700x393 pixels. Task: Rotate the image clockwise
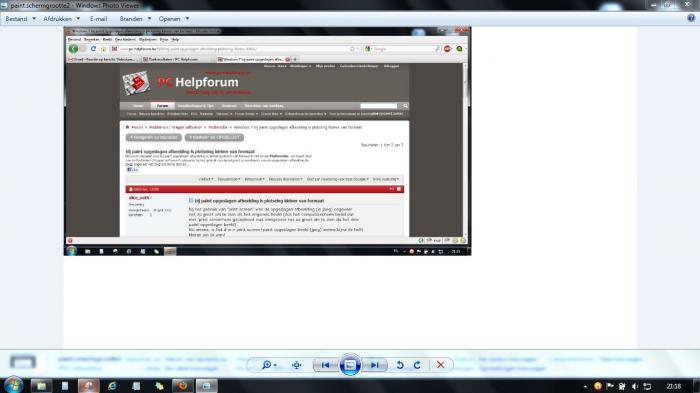417,365
